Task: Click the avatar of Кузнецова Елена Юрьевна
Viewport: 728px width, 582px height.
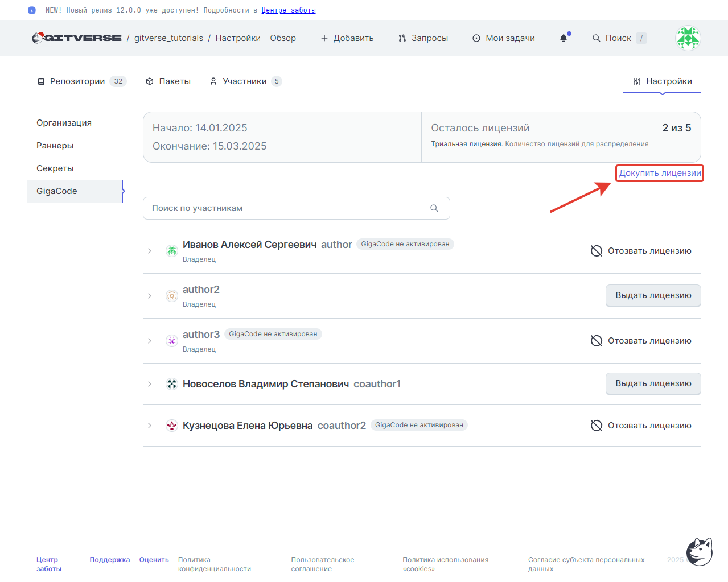Action: tap(171, 426)
